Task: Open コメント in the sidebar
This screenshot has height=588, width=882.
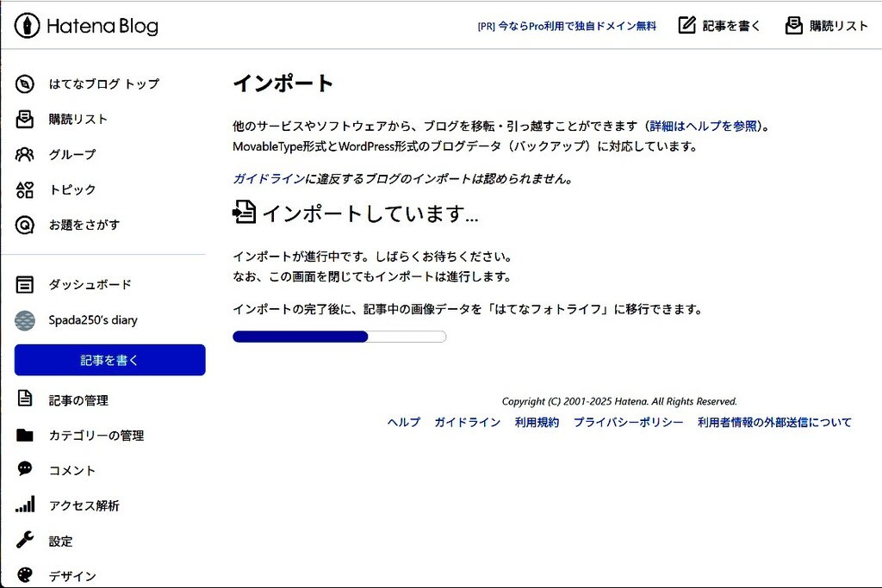Action: (x=72, y=471)
